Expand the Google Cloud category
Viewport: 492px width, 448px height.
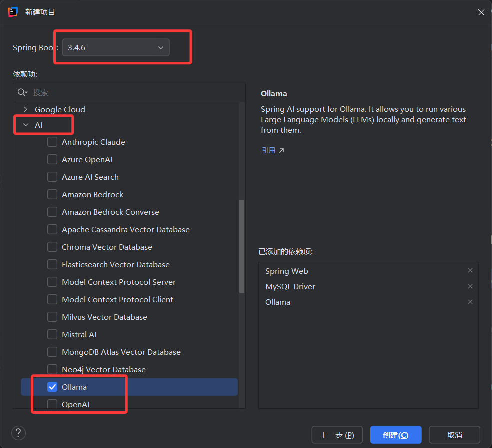click(x=25, y=109)
